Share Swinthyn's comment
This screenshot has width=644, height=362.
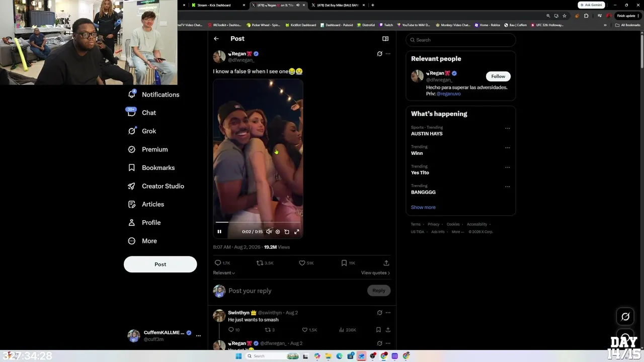click(388, 330)
